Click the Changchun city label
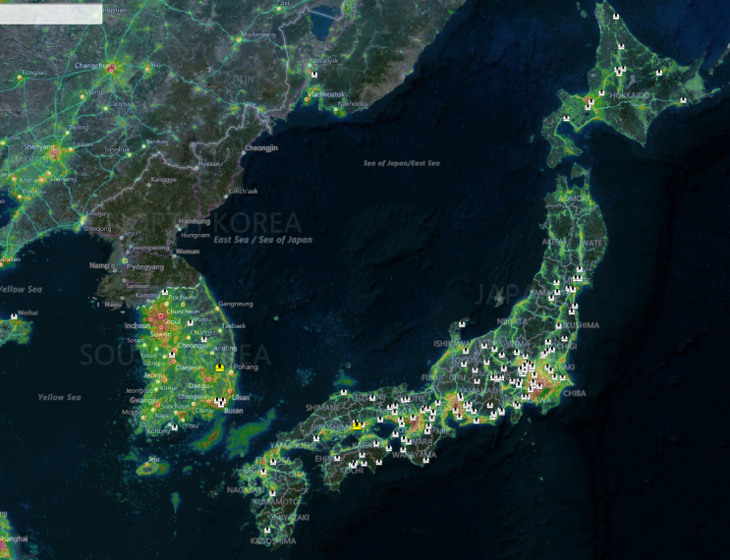 93,66
